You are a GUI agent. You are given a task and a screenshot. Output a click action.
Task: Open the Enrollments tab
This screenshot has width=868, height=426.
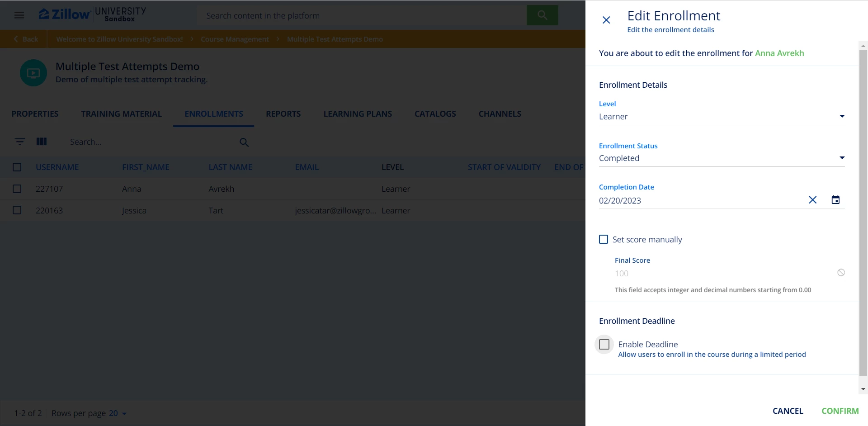214,114
